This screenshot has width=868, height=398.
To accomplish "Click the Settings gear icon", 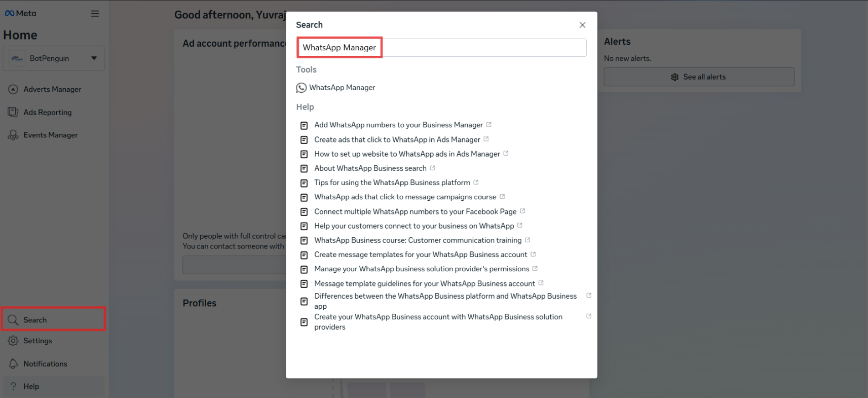I will [13, 341].
